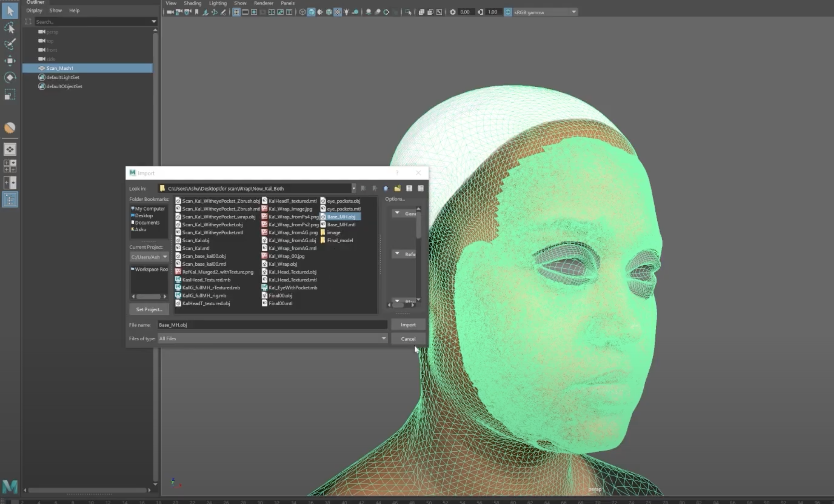Select the Scale tool
This screenshot has height=504, width=834.
point(10,94)
